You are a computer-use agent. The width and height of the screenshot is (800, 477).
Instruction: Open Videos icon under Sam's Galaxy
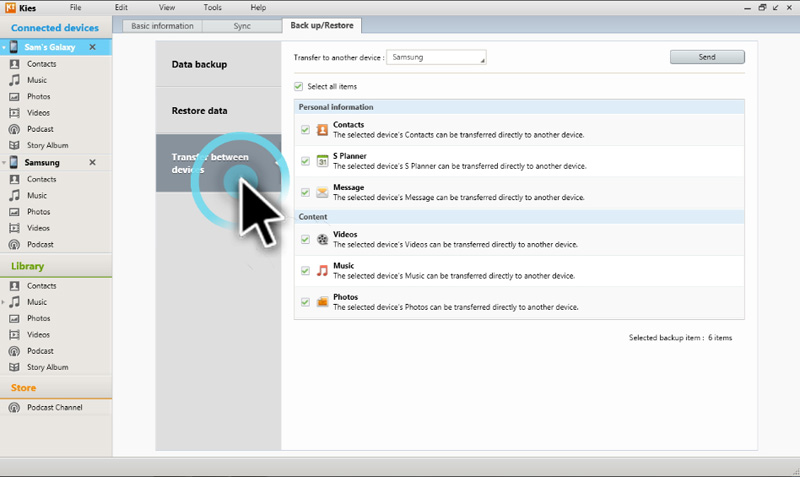point(14,113)
